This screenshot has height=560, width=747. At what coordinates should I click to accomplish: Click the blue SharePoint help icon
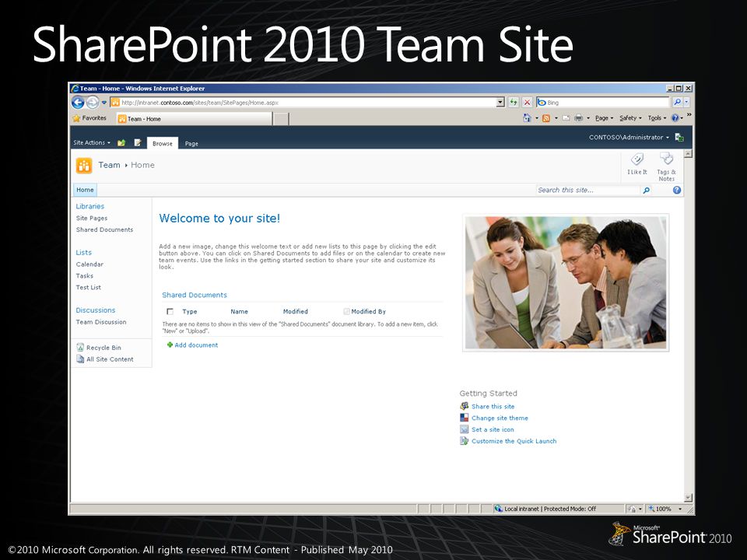[x=677, y=190]
